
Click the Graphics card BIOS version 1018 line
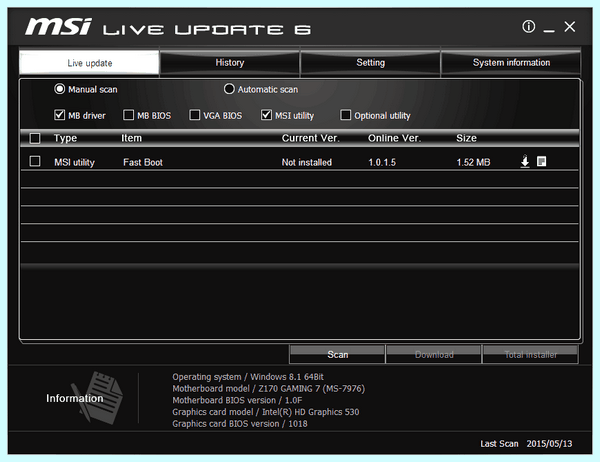[x=240, y=424]
